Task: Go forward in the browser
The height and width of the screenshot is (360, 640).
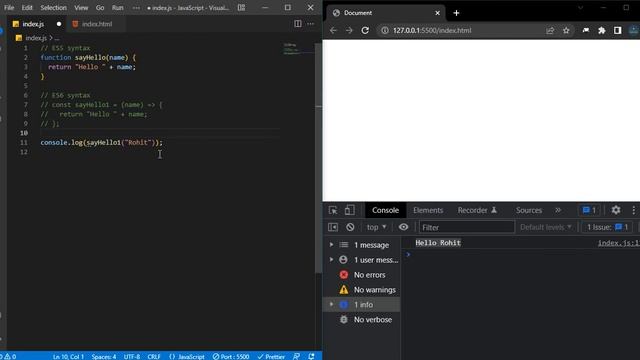Action: [x=349, y=30]
